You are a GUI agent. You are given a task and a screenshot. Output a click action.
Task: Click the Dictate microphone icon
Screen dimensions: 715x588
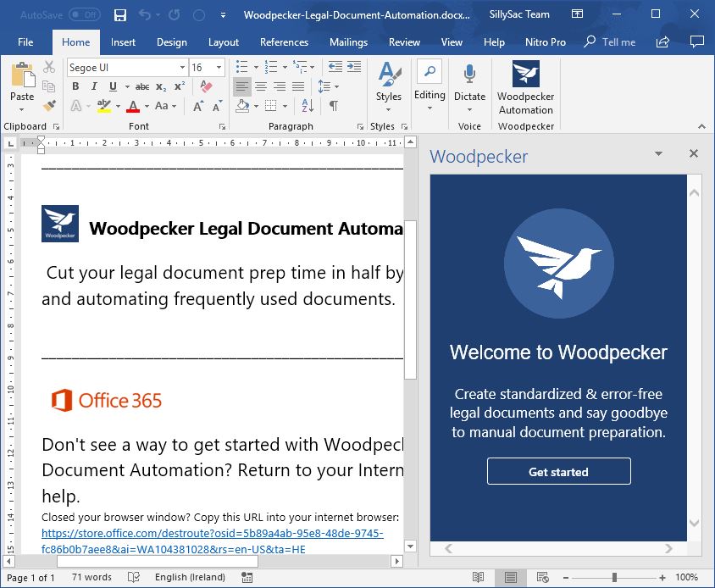pyautogui.click(x=469, y=76)
